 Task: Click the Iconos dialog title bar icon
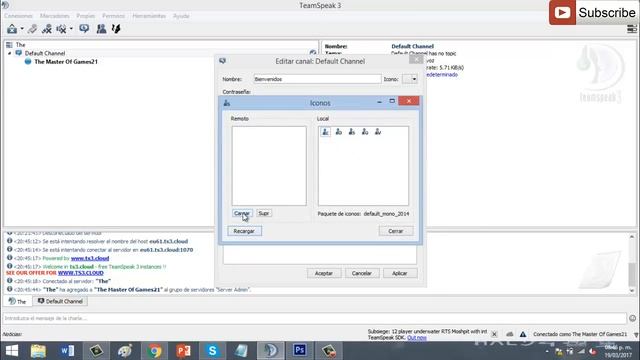(227, 103)
